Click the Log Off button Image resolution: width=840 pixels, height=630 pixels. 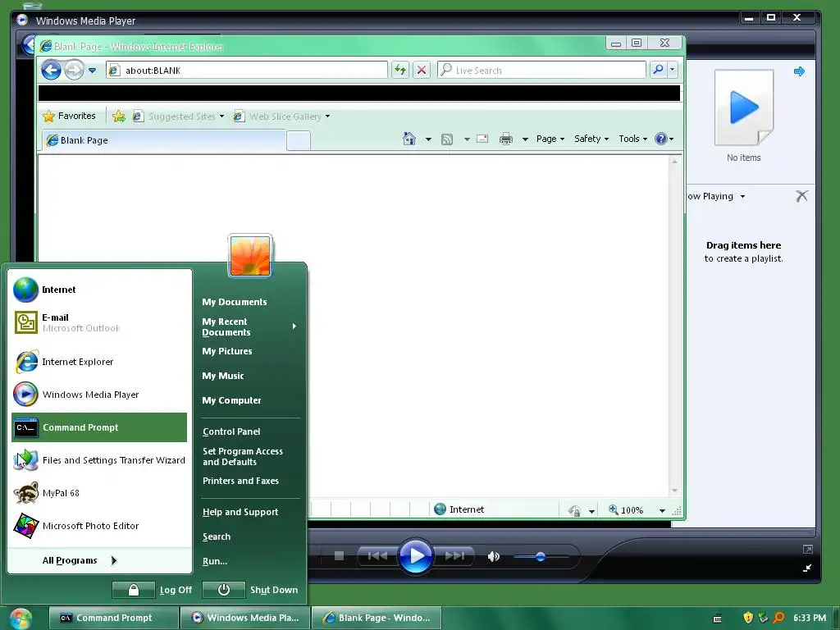coord(152,590)
